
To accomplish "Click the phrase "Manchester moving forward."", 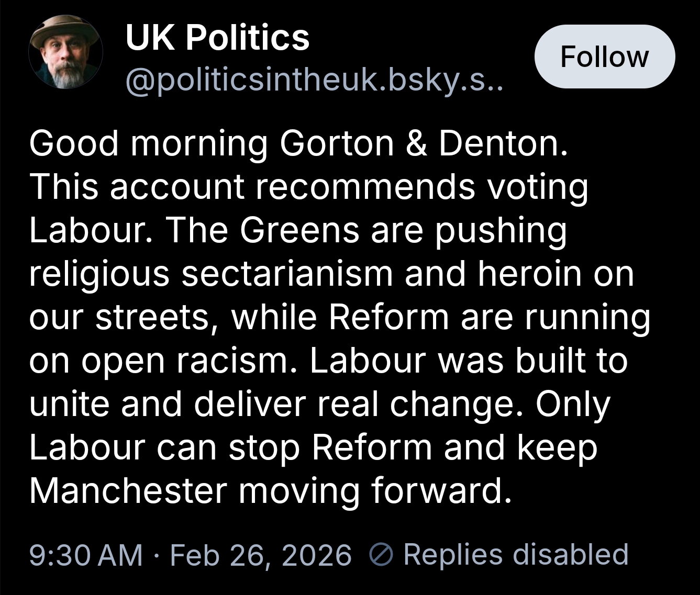I will pyautogui.click(x=270, y=491).
